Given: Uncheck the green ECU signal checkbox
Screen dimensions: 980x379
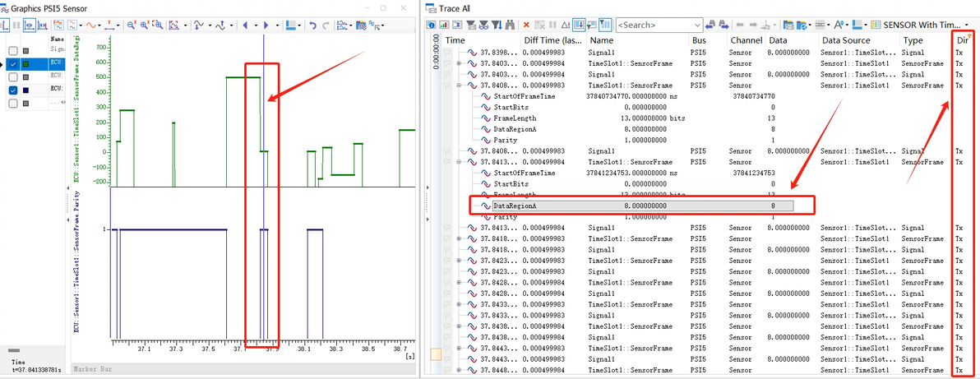Looking at the screenshot, I should point(13,64).
